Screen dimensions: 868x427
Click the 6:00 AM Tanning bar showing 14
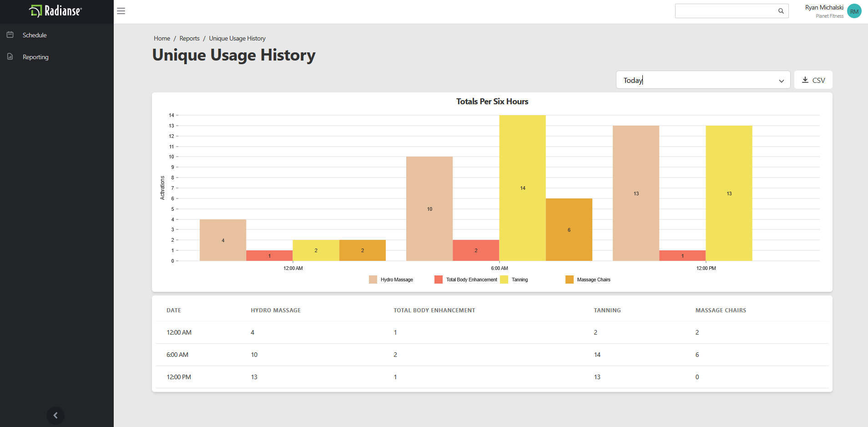click(523, 188)
